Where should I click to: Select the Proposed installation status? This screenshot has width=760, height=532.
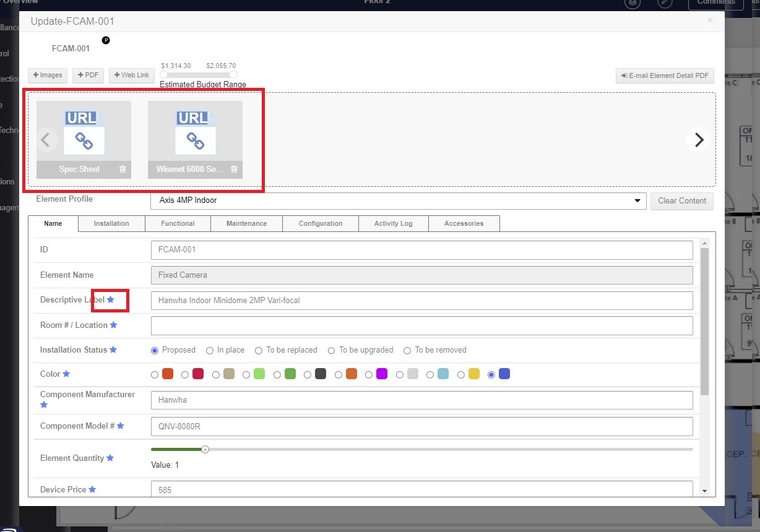click(x=154, y=350)
